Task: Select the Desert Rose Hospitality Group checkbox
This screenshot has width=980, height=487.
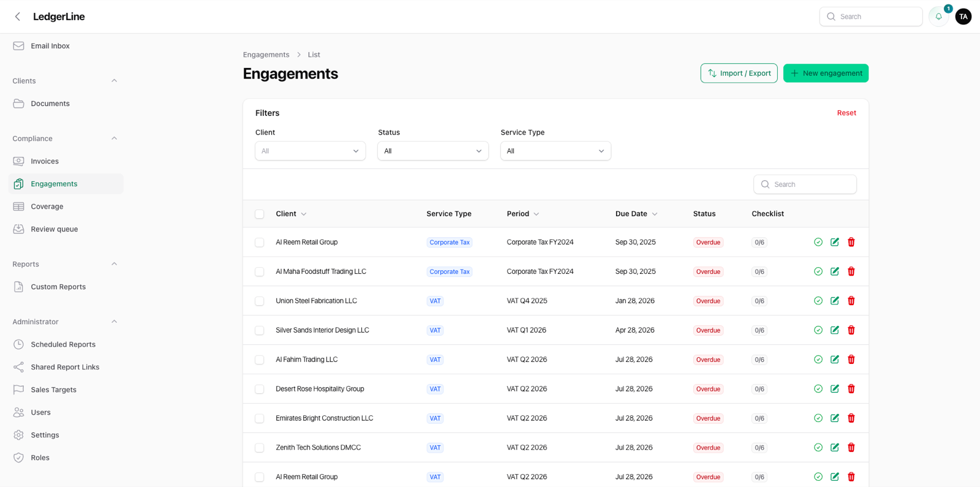Action: coord(260,390)
